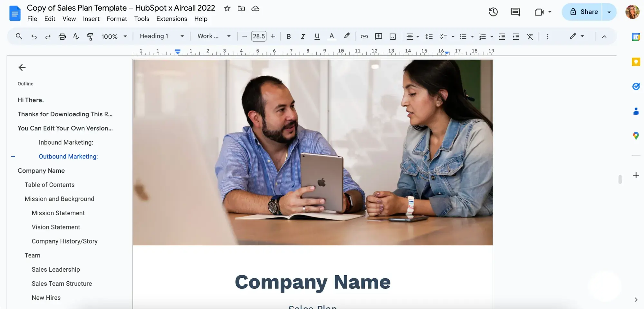Open the zoom 100% dropdown
This screenshot has height=309, width=644.
pos(114,36)
